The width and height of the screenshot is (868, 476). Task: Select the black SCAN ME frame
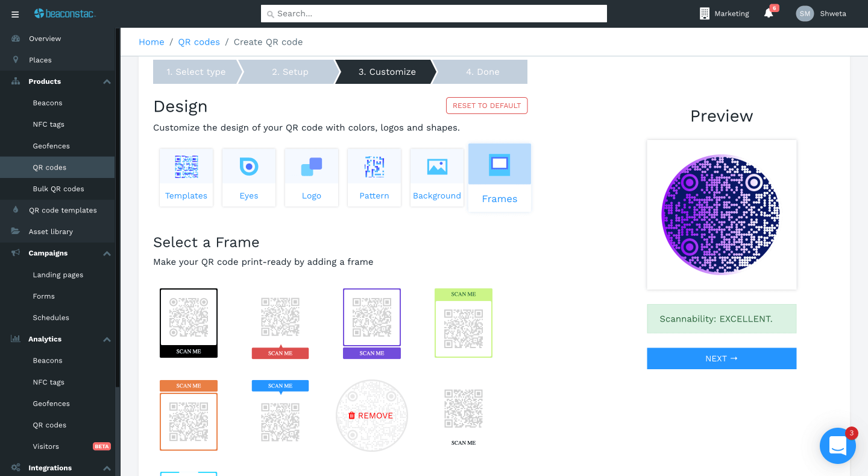pos(189,323)
